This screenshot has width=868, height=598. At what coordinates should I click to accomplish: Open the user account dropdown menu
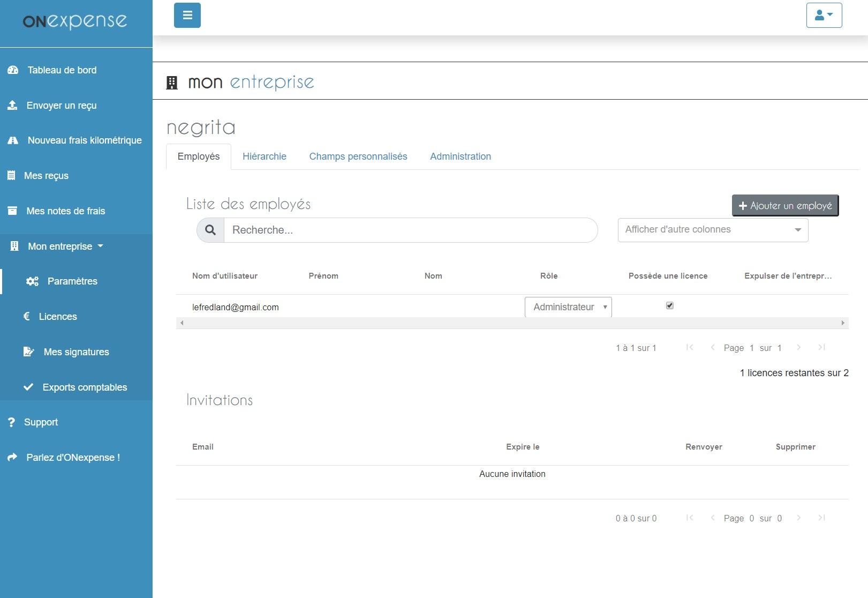[x=824, y=15]
